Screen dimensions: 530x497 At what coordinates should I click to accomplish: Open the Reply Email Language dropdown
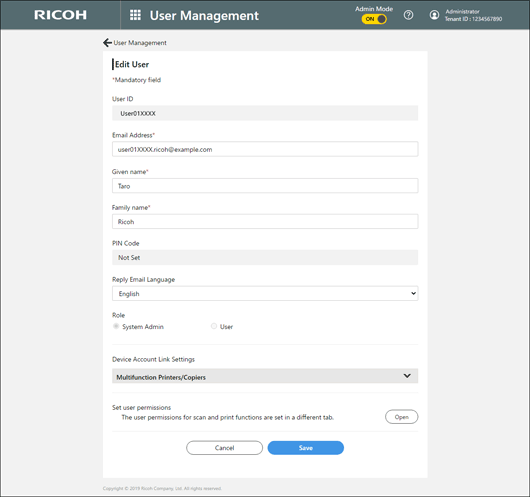[265, 293]
